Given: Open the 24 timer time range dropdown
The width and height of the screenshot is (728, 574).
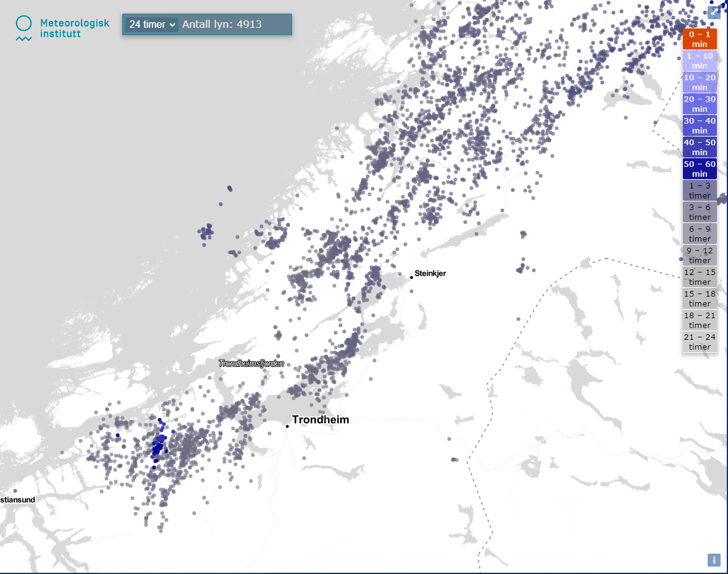Looking at the screenshot, I should [150, 24].
